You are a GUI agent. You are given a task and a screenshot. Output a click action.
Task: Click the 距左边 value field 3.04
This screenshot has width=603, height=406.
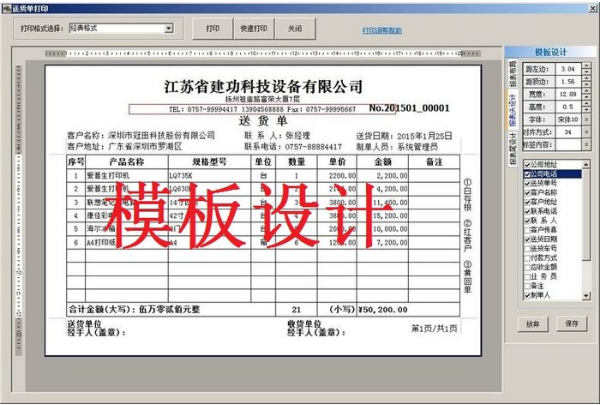(x=568, y=69)
